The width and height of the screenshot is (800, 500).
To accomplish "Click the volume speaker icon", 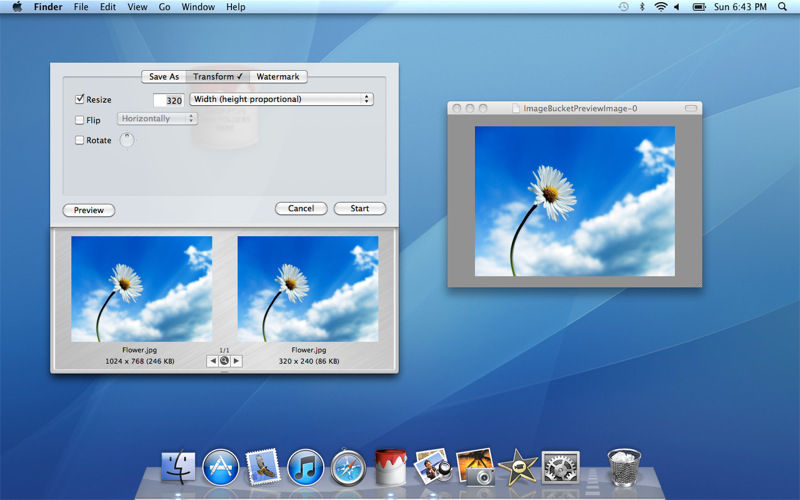I will 677,7.
